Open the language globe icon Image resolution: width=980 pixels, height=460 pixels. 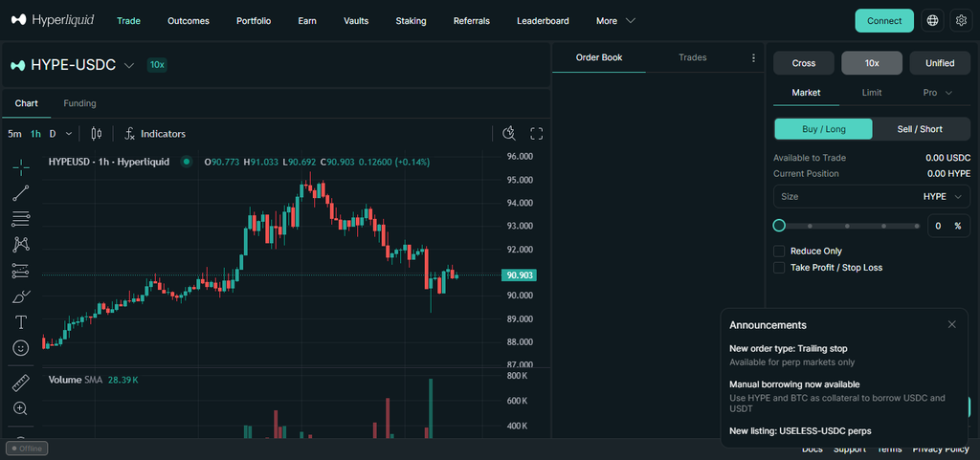(x=932, y=21)
